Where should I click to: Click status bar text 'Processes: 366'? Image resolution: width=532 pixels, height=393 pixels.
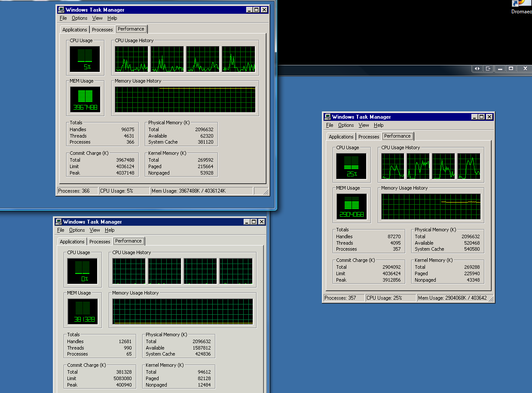(74, 191)
